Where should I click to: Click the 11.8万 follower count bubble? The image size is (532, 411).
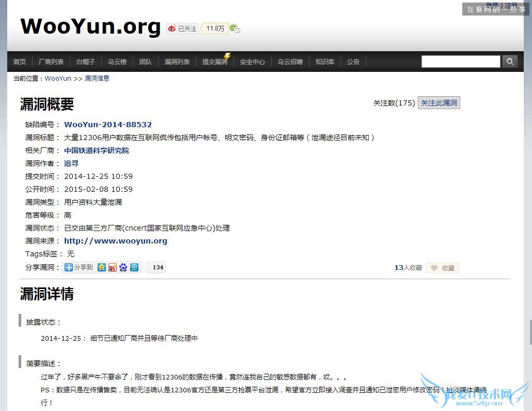click(x=215, y=28)
